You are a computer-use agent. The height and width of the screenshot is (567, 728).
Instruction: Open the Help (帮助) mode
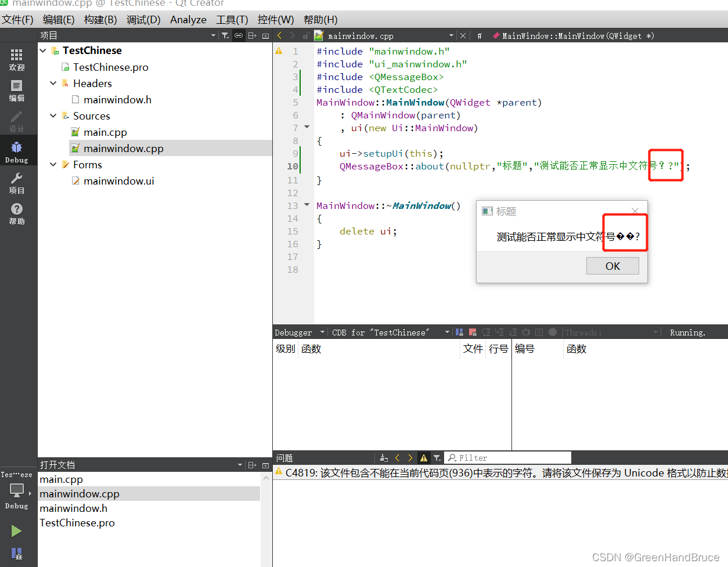click(x=17, y=214)
